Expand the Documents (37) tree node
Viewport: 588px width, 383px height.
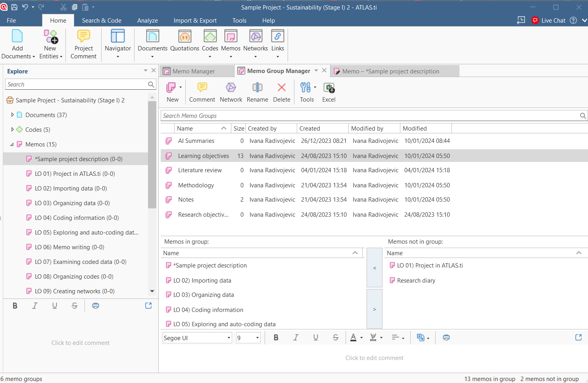(x=12, y=115)
